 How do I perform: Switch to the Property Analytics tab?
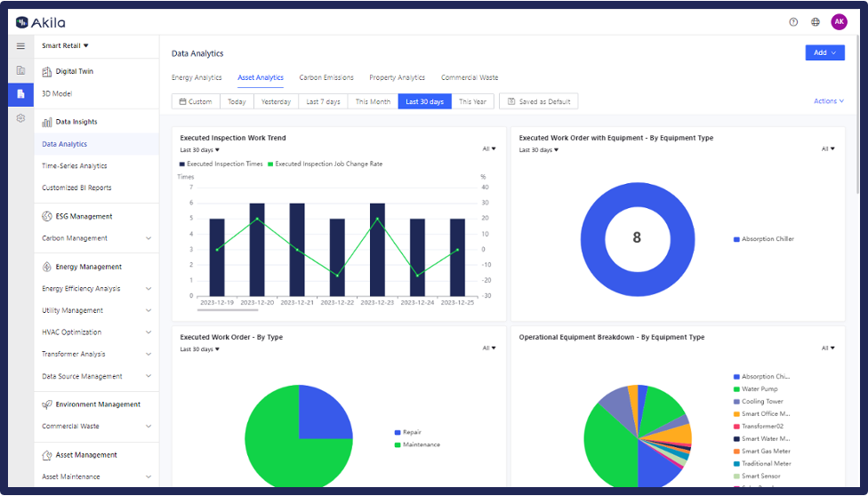[x=397, y=77]
